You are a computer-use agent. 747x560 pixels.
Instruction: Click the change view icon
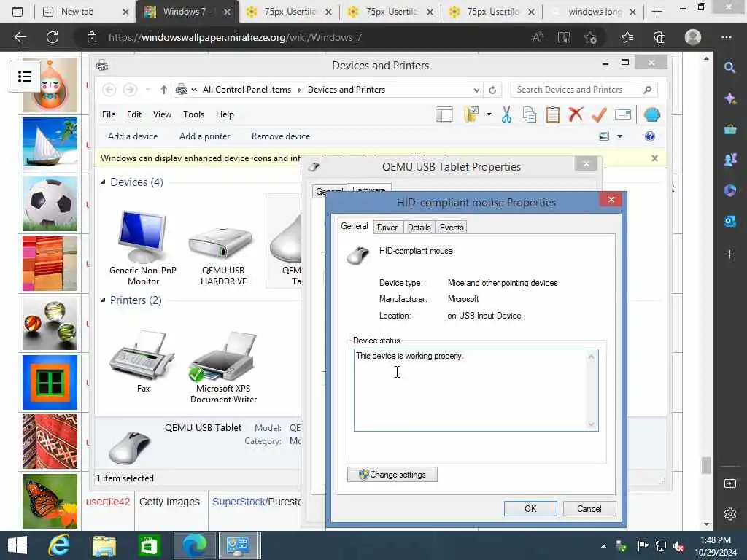click(x=603, y=136)
